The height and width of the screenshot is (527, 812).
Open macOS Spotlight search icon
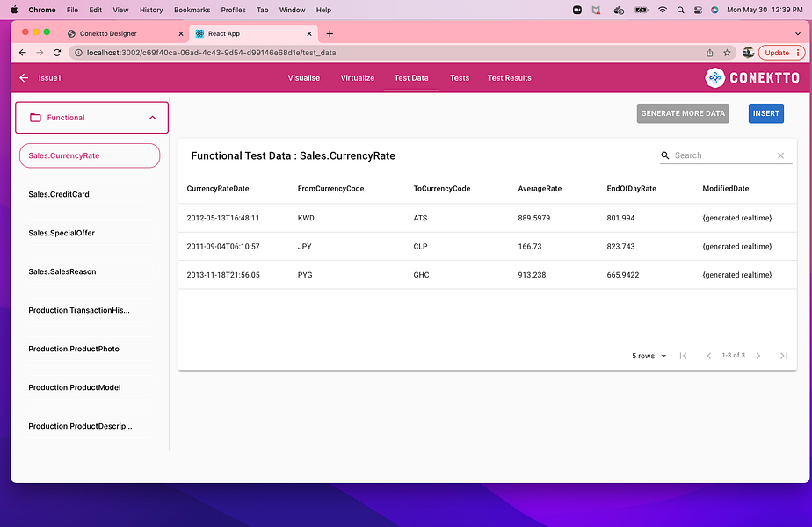(680, 10)
